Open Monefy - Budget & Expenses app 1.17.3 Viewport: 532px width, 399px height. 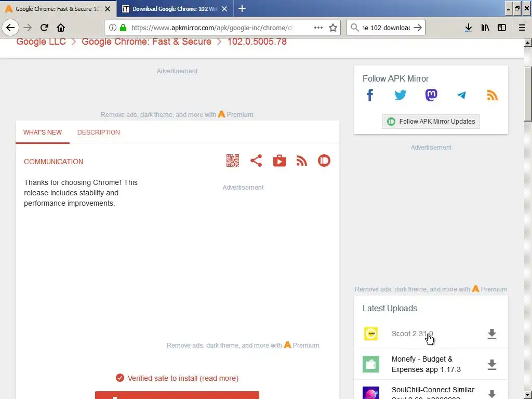426,364
